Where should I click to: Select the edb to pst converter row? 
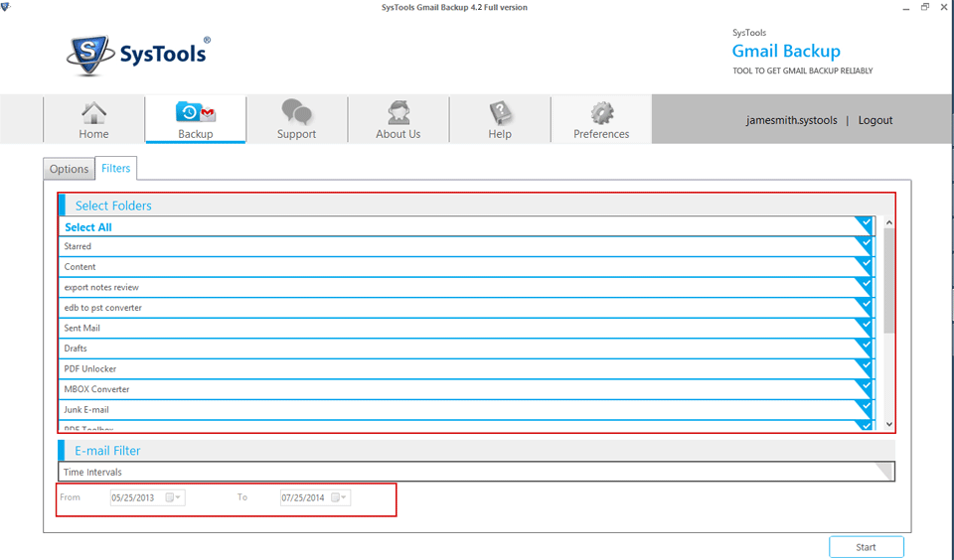[467, 307]
